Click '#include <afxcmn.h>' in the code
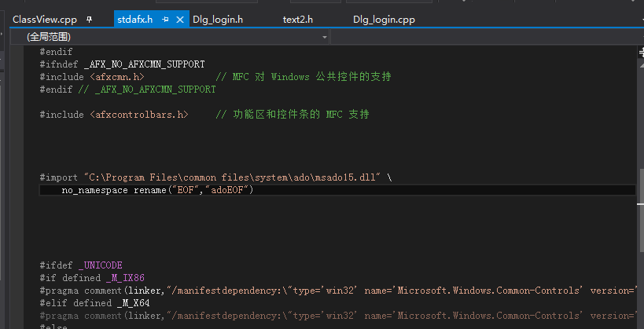Screen dimensions: 644x329 [x=92, y=77]
